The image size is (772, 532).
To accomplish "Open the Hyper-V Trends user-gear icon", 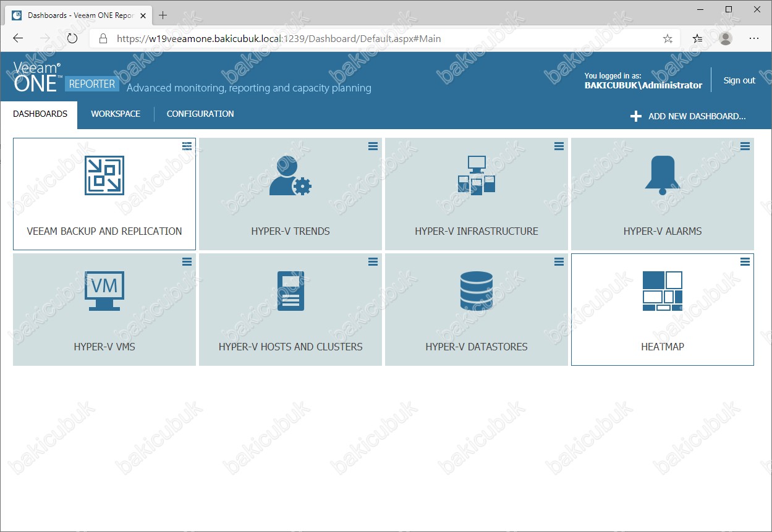I will (x=291, y=175).
